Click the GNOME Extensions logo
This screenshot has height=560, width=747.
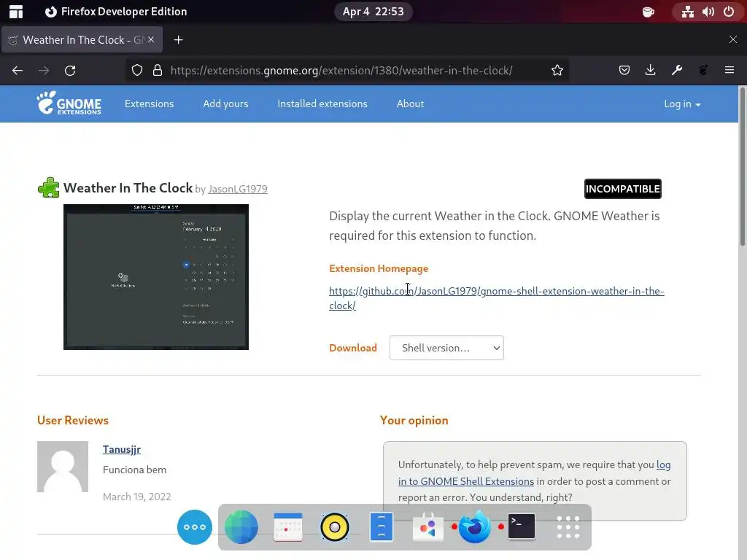click(x=69, y=104)
